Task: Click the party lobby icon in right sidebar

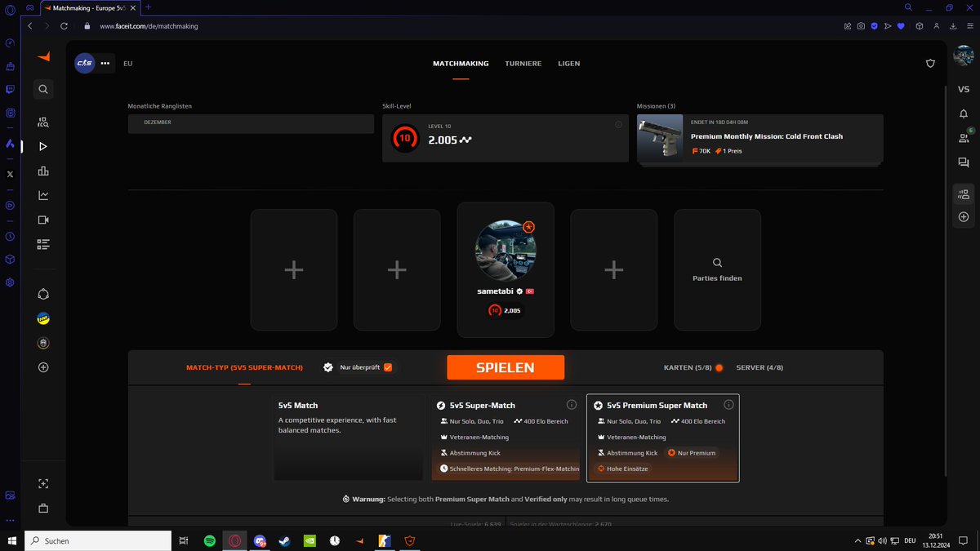Action: point(964,193)
